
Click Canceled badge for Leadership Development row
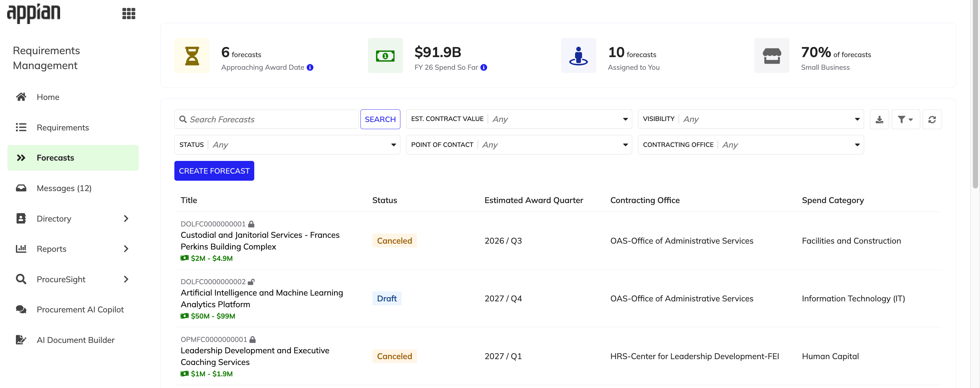pos(395,356)
